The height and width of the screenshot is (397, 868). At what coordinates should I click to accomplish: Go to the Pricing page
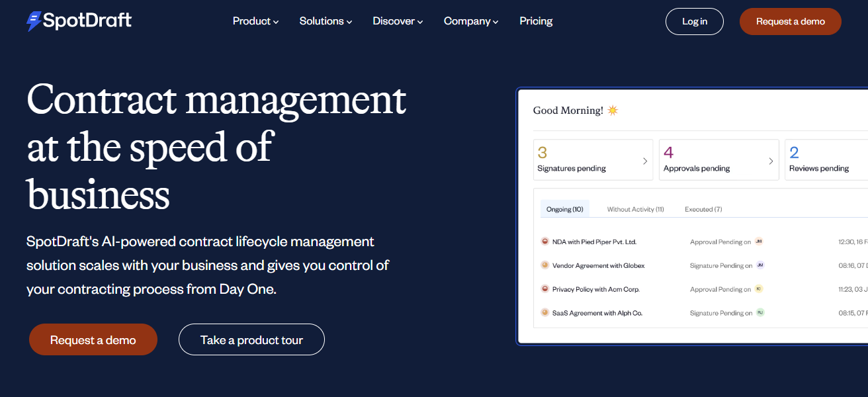point(536,21)
